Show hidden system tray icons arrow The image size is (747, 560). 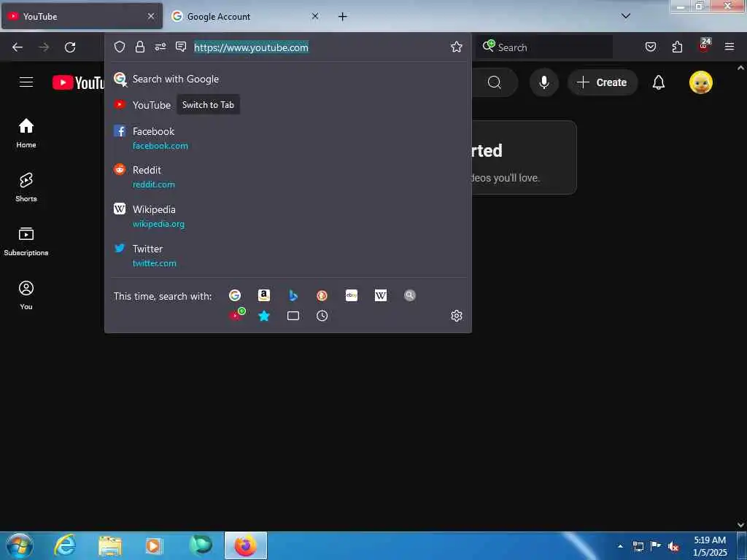(620, 546)
